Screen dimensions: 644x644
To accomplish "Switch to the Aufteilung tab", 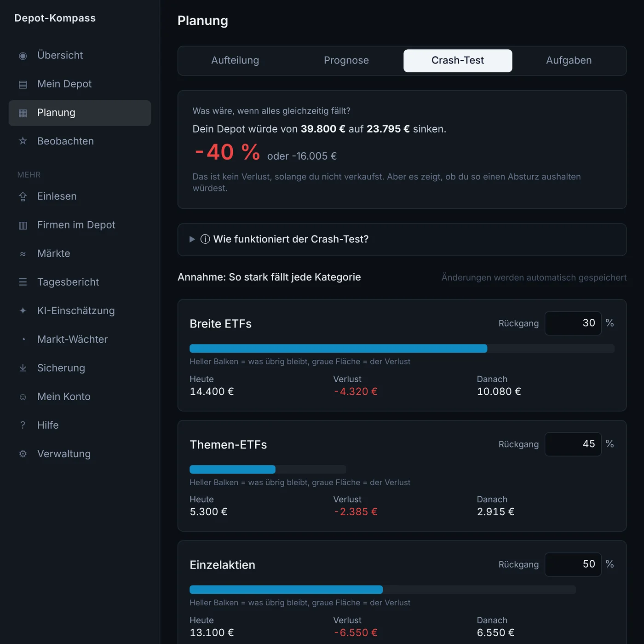I will click(x=235, y=60).
